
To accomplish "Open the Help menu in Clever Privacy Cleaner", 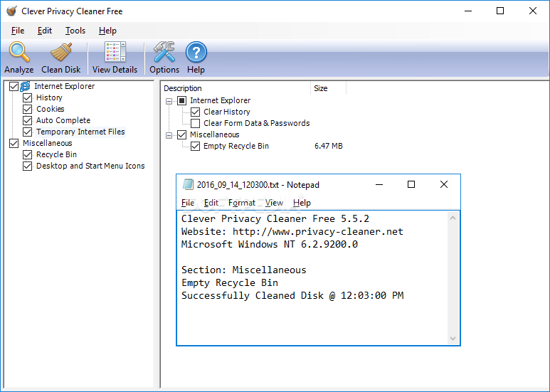I will [107, 31].
